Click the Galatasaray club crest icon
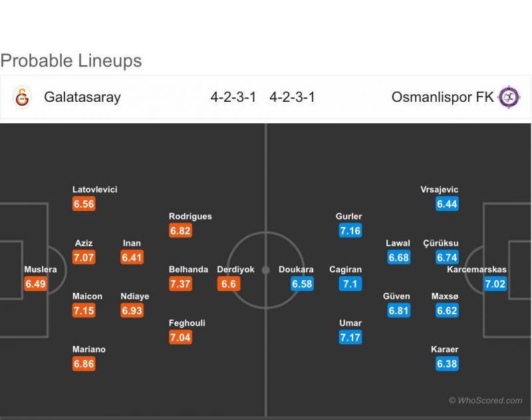532x420 pixels. click(23, 97)
